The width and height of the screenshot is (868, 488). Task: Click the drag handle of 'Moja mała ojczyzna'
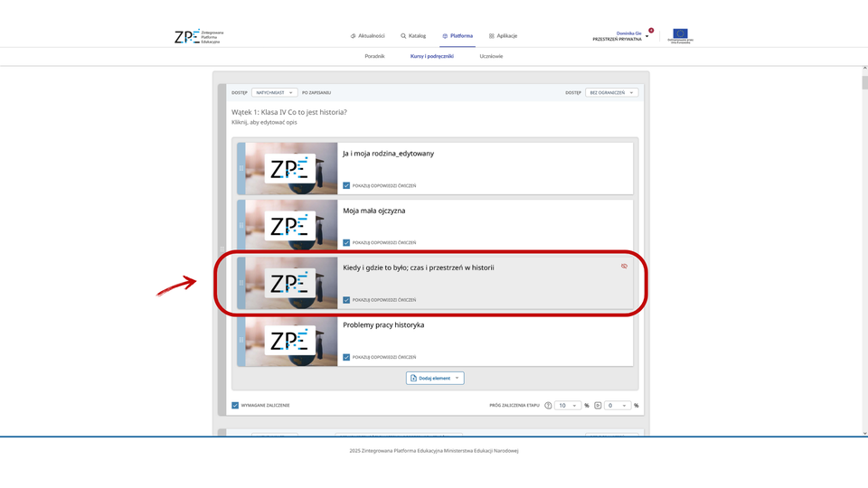tap(241, 225)
